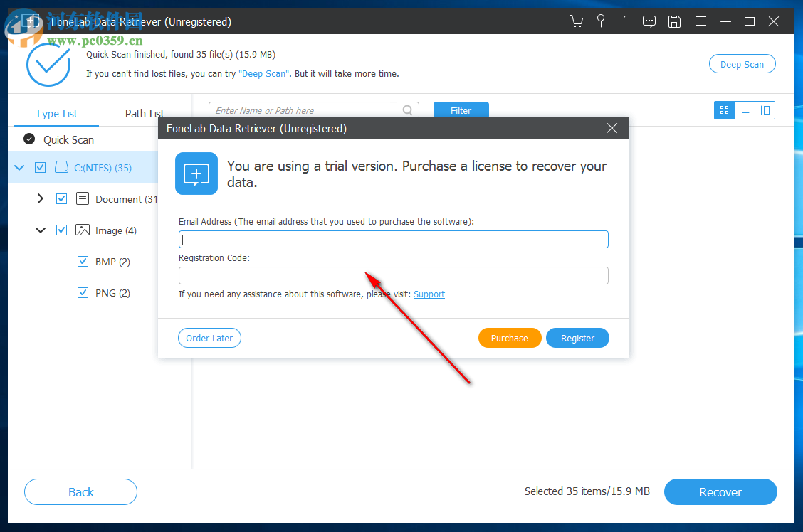Click the name or path search box
803x532 pixels.
(313, 110)
